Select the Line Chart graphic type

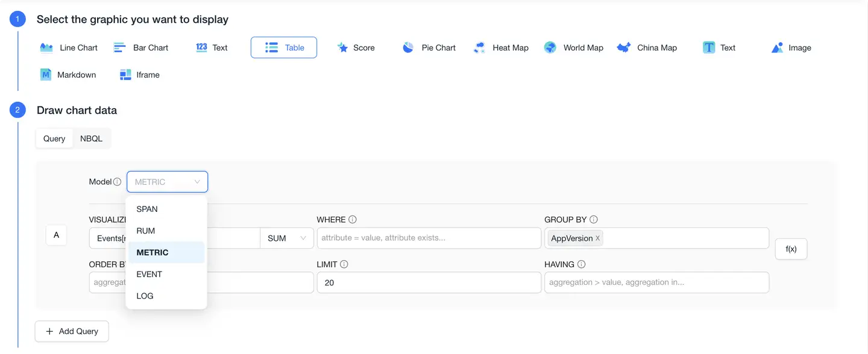click(69, 48)
